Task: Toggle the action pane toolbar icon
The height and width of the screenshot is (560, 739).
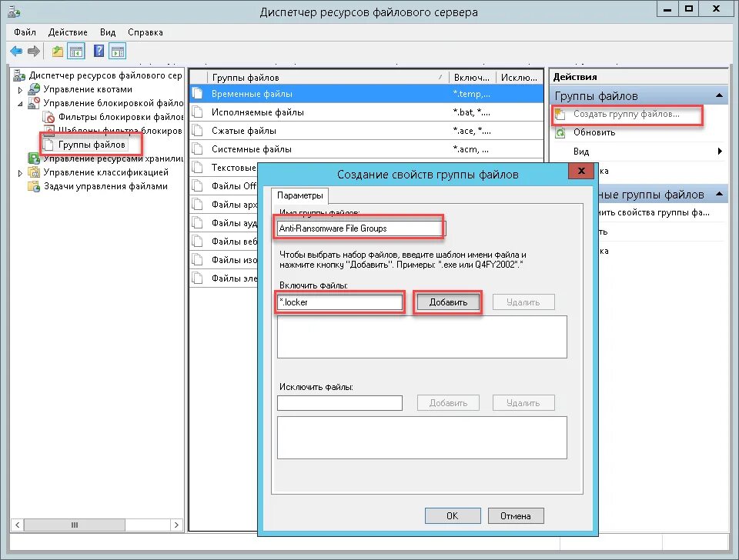Action: tap(117, 51)
